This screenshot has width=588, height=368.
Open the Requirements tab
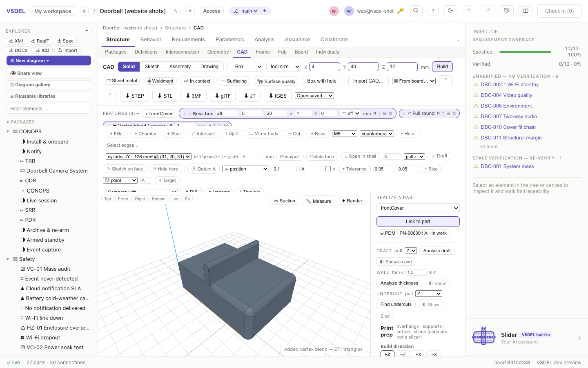pyautogui.click(x=188, y=40)
